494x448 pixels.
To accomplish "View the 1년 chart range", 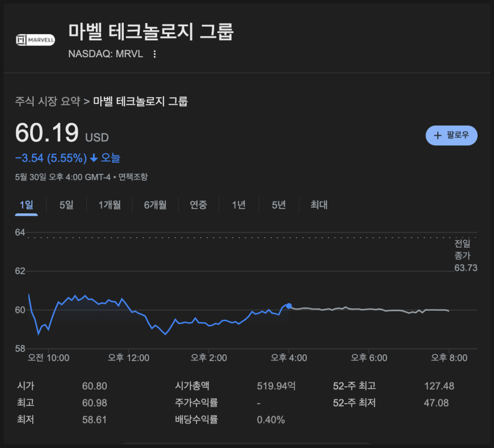I will [x=238, y=205].
